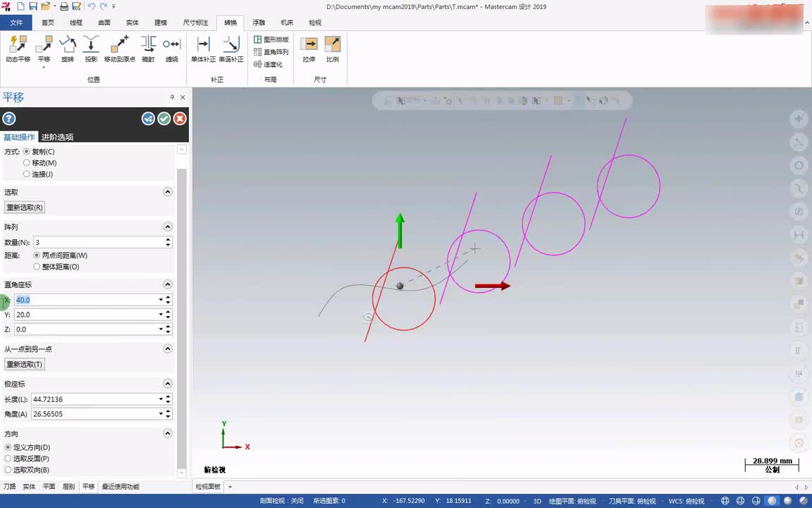Screen dimensions: 812x508
Task: Activate the 投影 project tool
Action: tap(91, 49)
